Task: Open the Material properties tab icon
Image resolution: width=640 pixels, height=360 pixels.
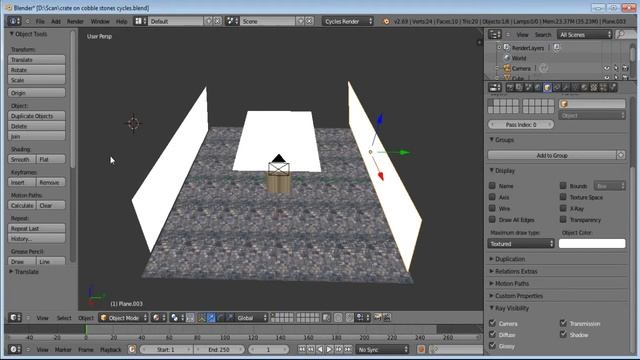Action: pos(584,87)
